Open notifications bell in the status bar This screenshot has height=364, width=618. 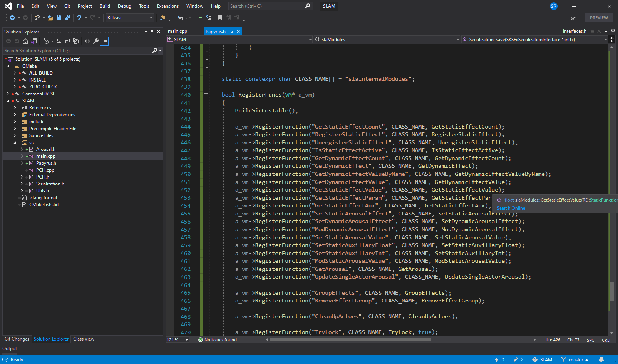[x=601, y=360]
